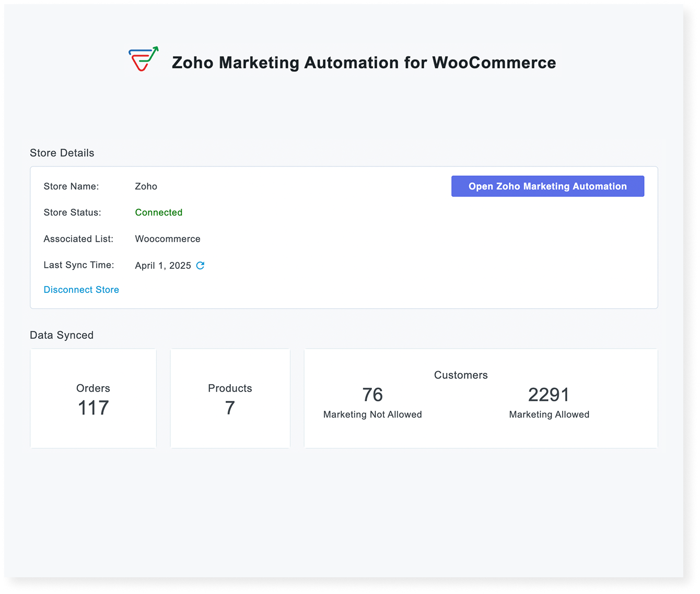
Task: Click the Store Status label
Action: click(73, 212)
